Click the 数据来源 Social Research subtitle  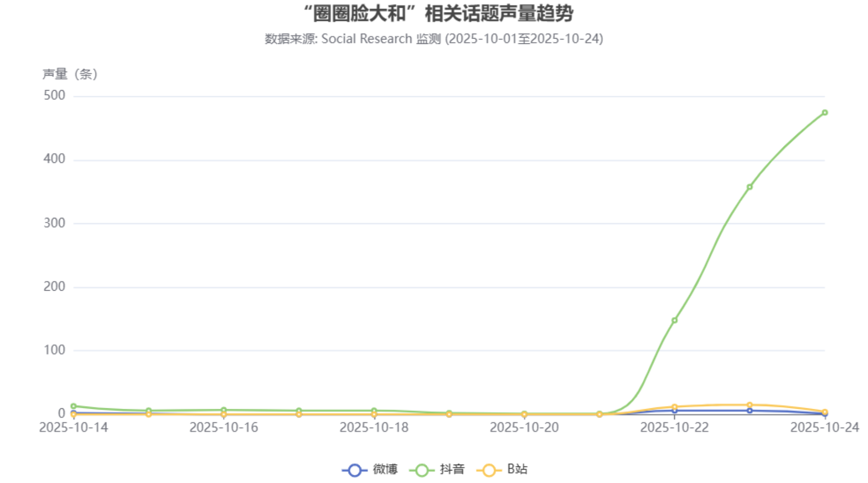pos(434,39)
